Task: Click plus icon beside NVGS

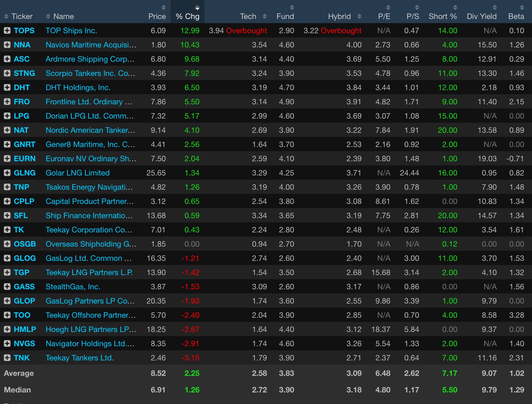Action: pos(7,344)
